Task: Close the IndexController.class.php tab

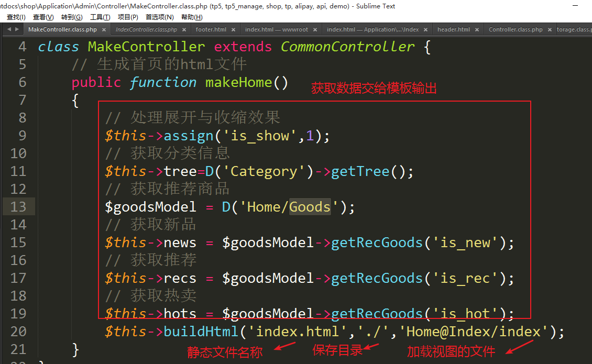Action: pyautogui.click(x=184, y=30)
